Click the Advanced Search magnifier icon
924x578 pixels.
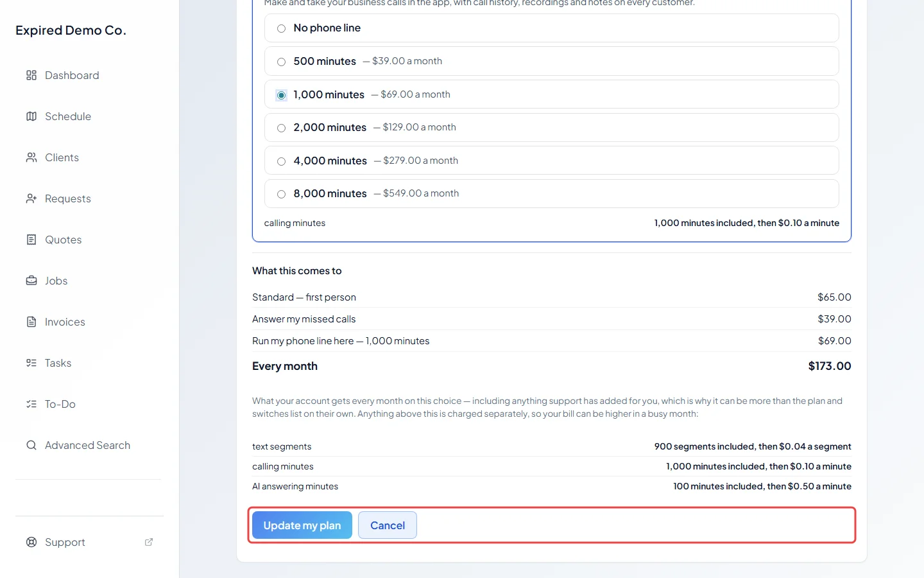click(31, 445)
